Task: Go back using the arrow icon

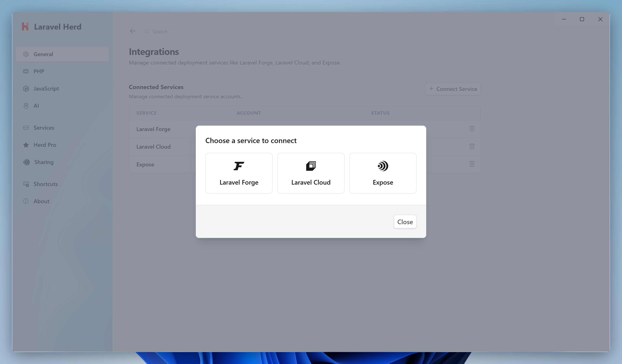Action: (x=133, y=31)
